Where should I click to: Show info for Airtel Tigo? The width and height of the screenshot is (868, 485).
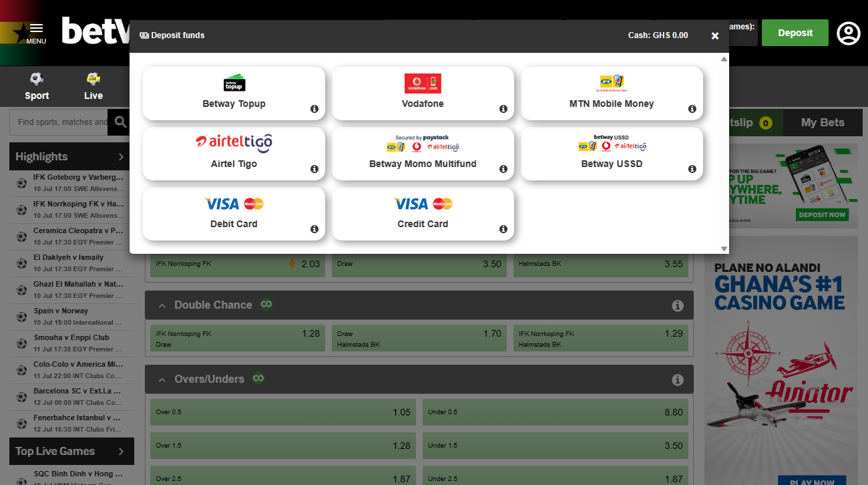[x=314, y=169]
